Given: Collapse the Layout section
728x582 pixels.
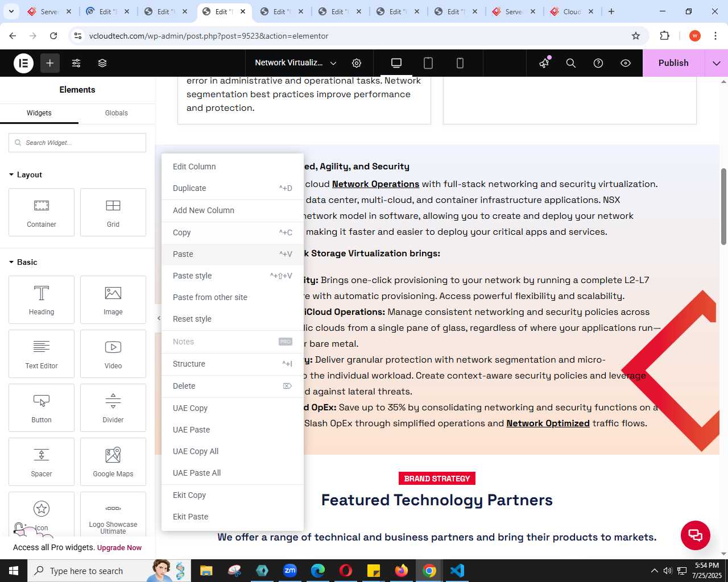Looking at the screenshot, I should 26,174.
